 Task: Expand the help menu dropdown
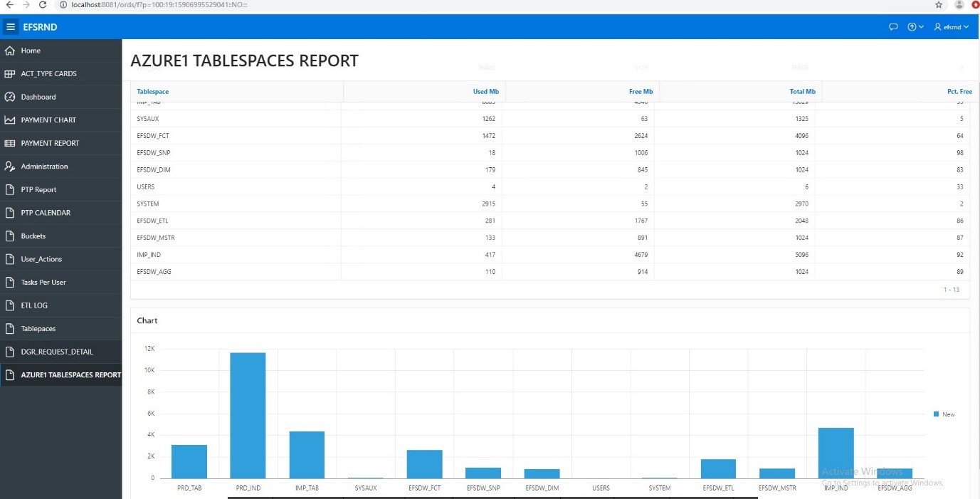(x=915, y=27)
